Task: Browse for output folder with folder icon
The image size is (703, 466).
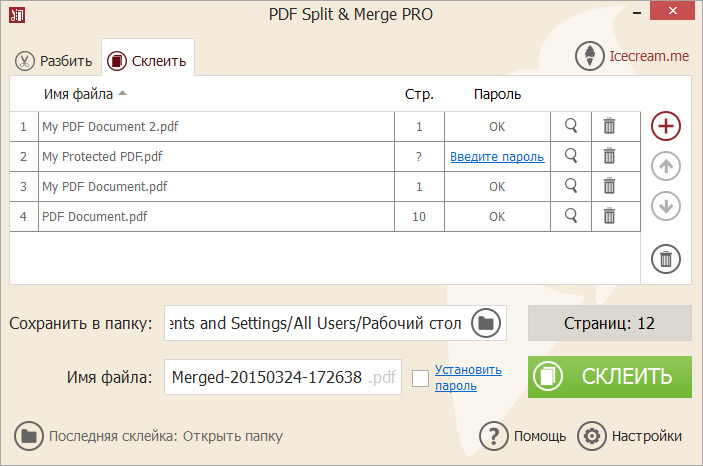Action: pos(486,323)
